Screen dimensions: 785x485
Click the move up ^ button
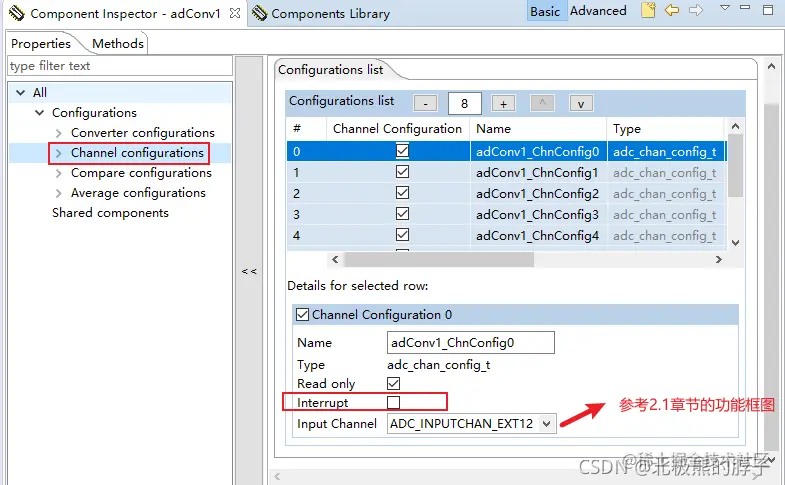[542, 104]
